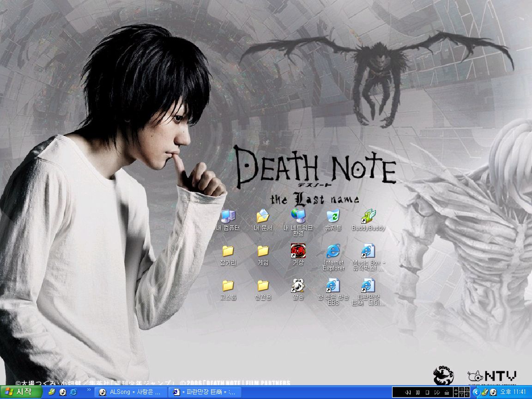The image size is (532, 399).
Task: Open the 시작 Start menu
Action: (x=21, y=392)
